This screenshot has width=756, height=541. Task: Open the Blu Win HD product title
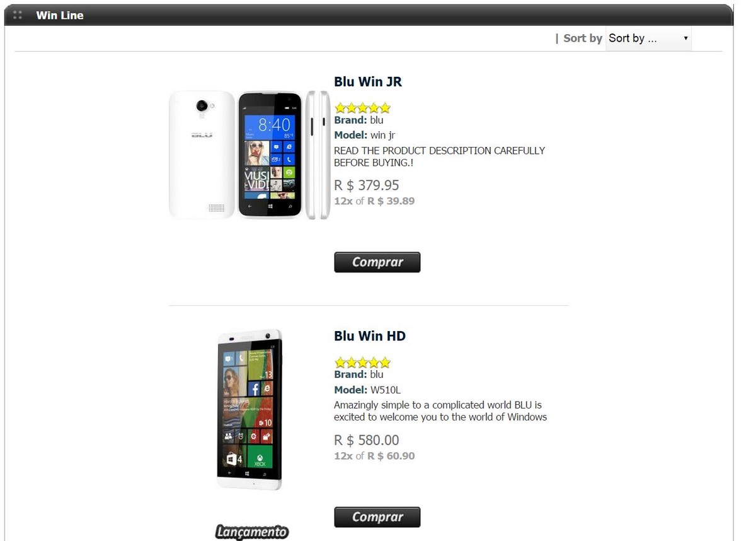click(370, 336)
